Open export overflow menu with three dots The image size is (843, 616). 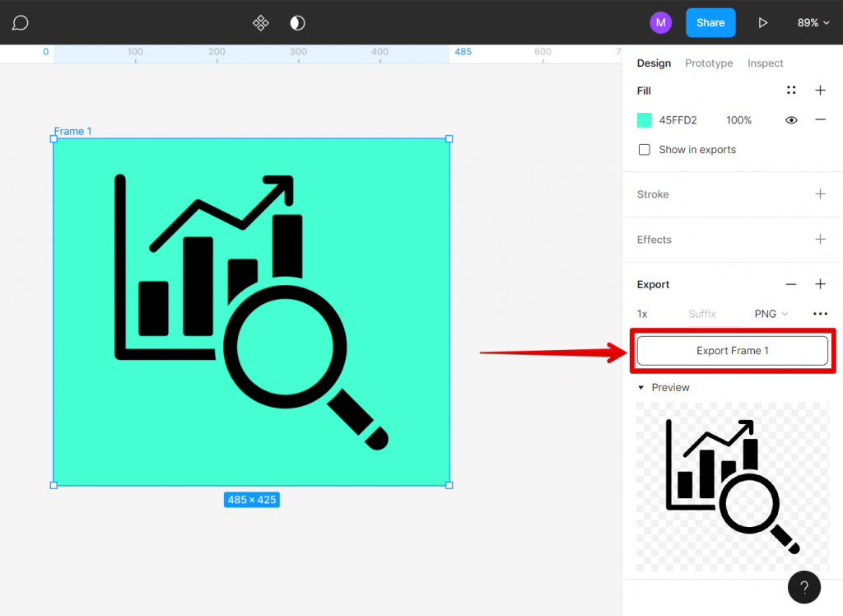coord(820,313)
